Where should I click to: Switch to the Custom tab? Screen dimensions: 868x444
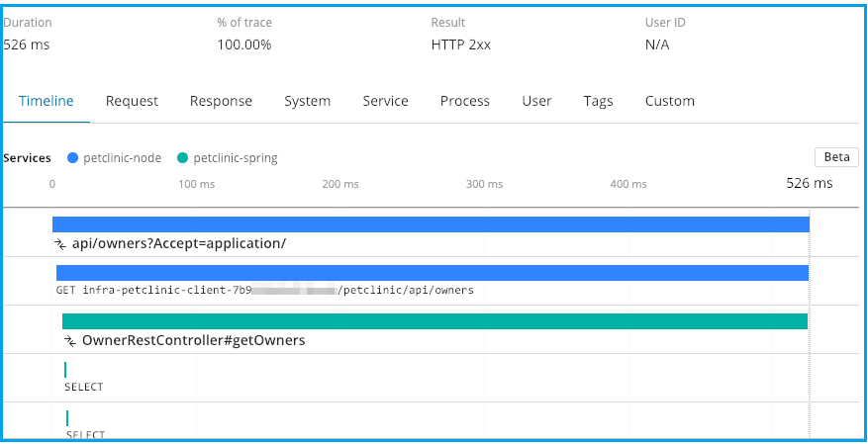[x=670, y=101]
